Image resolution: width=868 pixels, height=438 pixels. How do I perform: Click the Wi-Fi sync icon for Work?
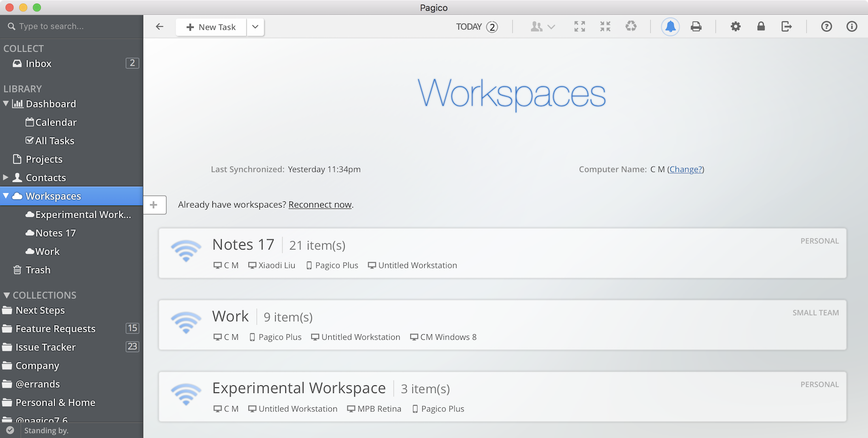click(x=186, y=323)
